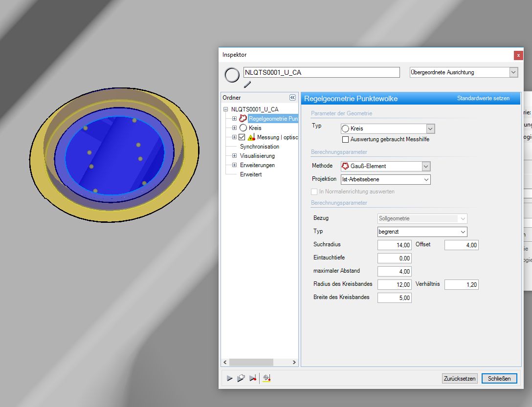
Task: Toggle the Messung | optisch checkbox in tree
Action: tap(242, 137)
